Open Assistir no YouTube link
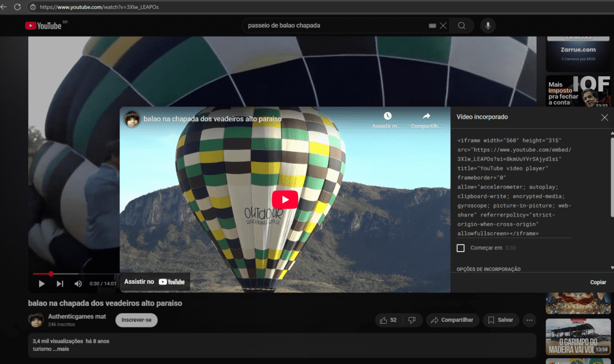614x364 pixels. point(155,282)
